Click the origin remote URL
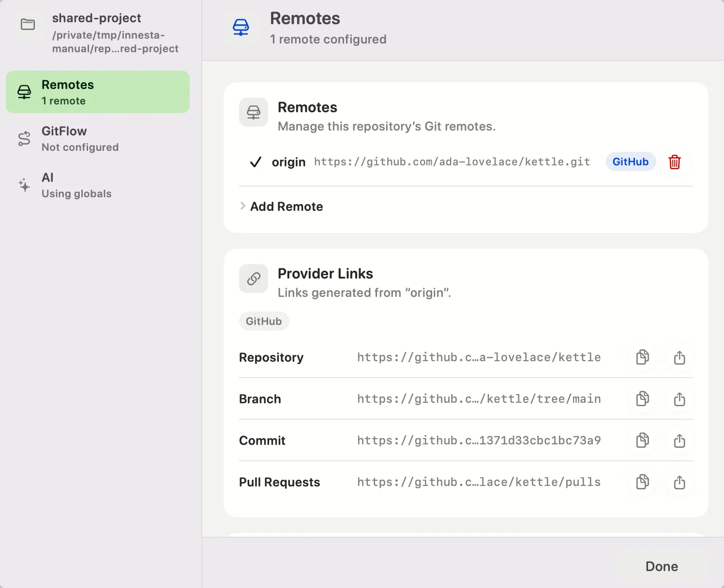This screenshot has height=588, width=724. (452, 162)
